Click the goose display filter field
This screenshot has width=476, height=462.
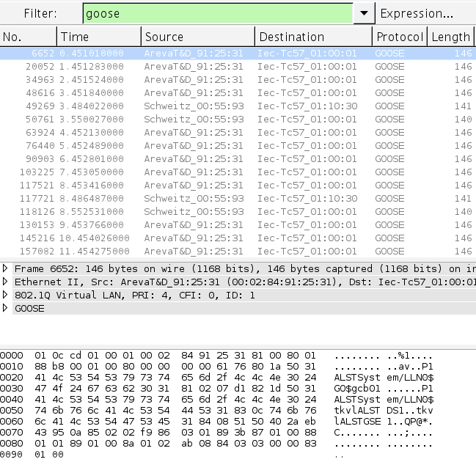coord(218,13)
